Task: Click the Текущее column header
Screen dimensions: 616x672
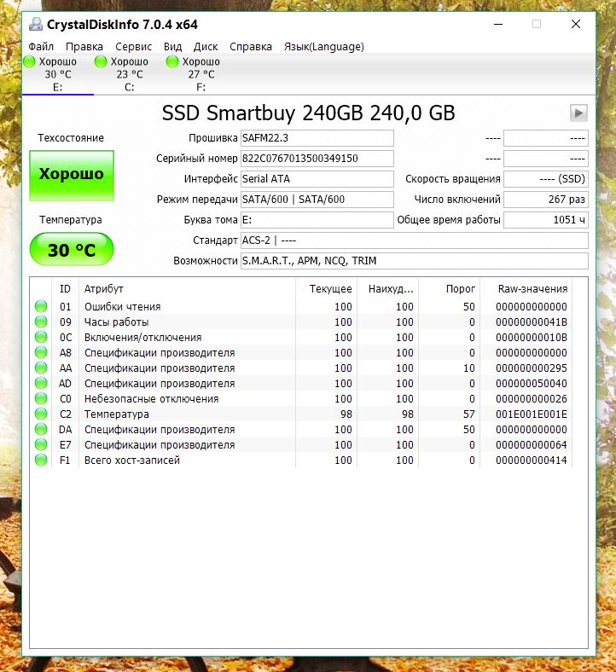Action: pos(326,289)
